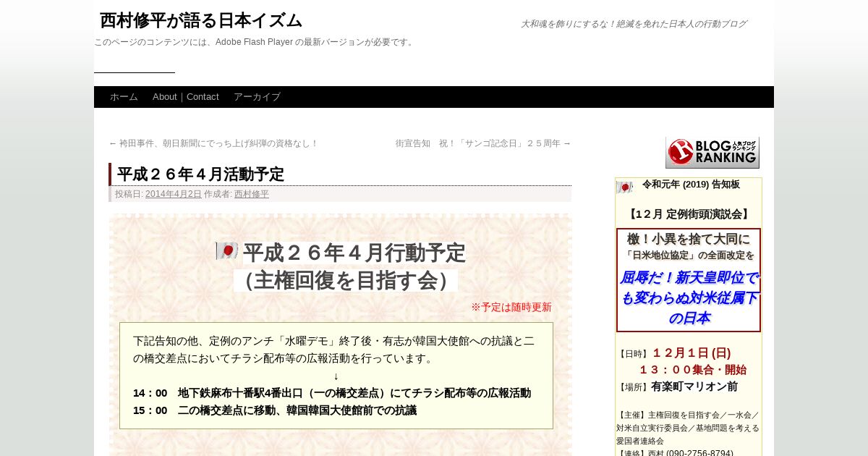This screenshot has width=868, height=456.
Task: Select the time text １３：００集合・開始
Action: [692, 370]
